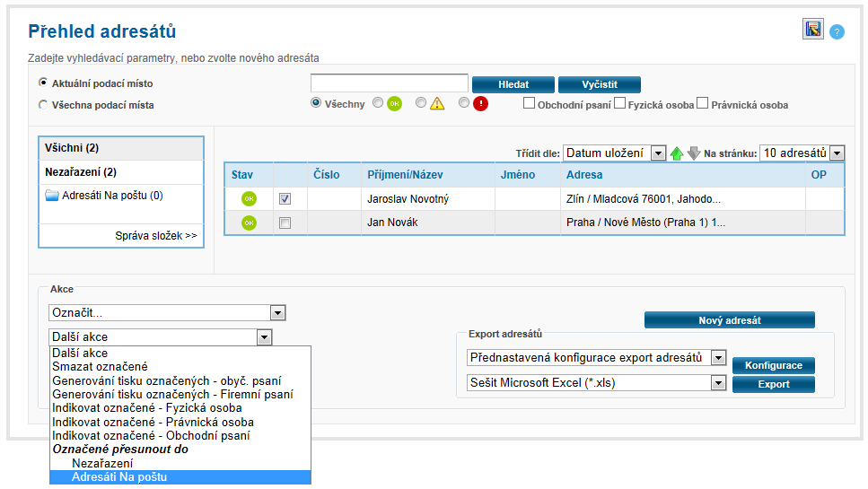Click the save icon in top-right corner

coord(812,30)
